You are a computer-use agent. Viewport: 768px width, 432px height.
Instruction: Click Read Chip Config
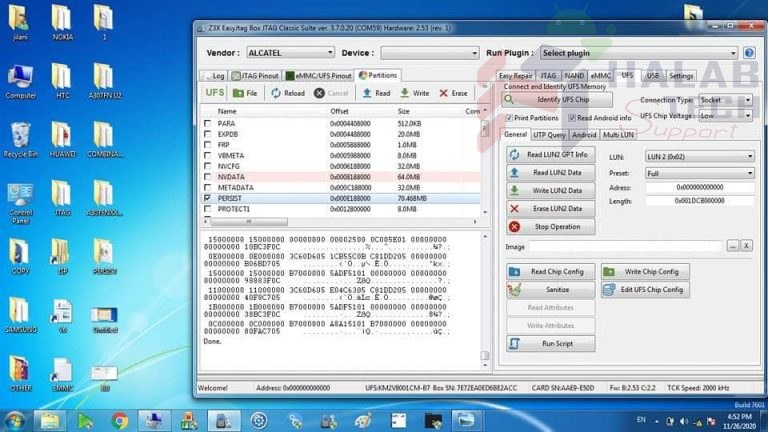pyautogui.click(x=551, y=271)
